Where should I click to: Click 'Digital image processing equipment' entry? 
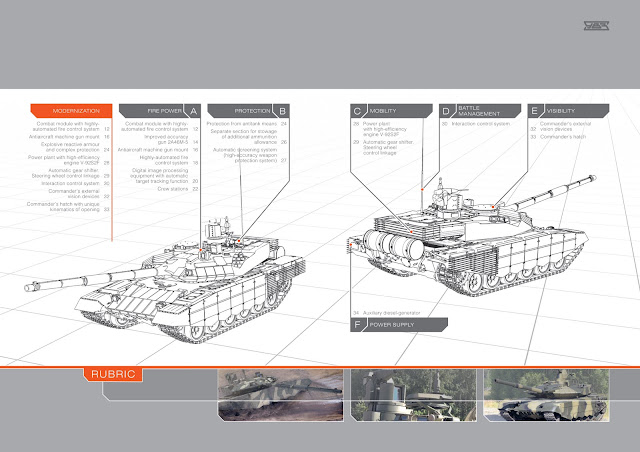tap(164, 176)
